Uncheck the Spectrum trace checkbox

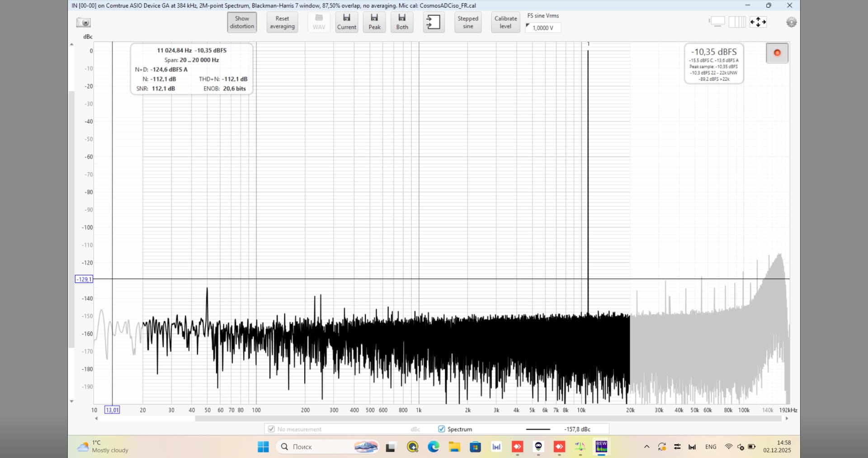[x=442, y=429]
